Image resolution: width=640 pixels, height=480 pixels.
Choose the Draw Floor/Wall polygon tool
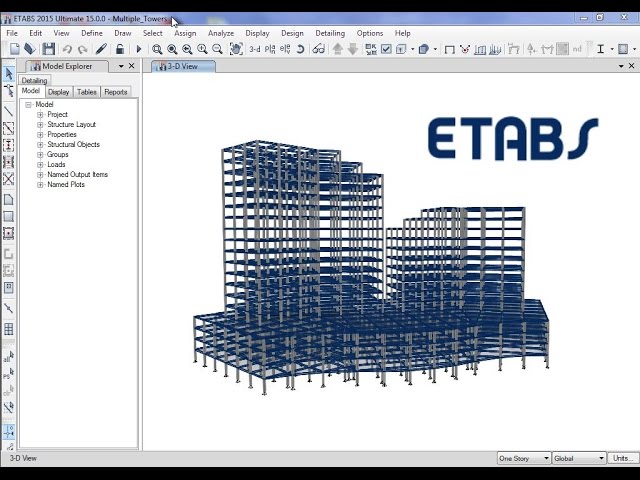pyautogui.click(x=9, y=200)
